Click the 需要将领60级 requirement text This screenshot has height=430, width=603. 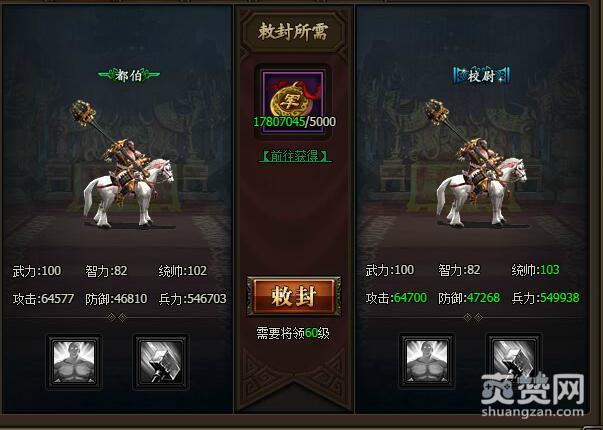pyautogui.click(x=293, y=333)
